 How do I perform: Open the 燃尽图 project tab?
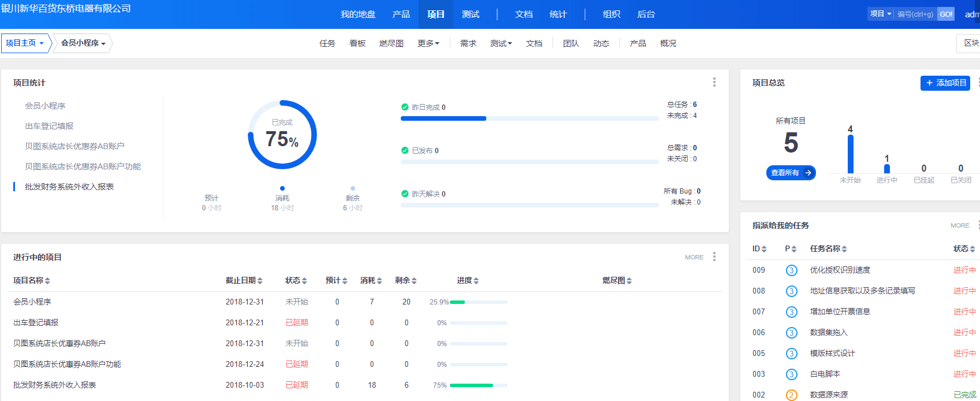tap(391, 43)
